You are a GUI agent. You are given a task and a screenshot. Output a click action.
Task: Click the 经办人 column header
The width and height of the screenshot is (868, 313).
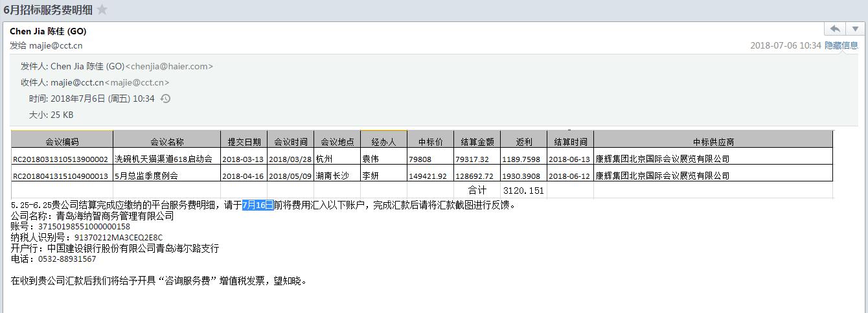(383, 142)
